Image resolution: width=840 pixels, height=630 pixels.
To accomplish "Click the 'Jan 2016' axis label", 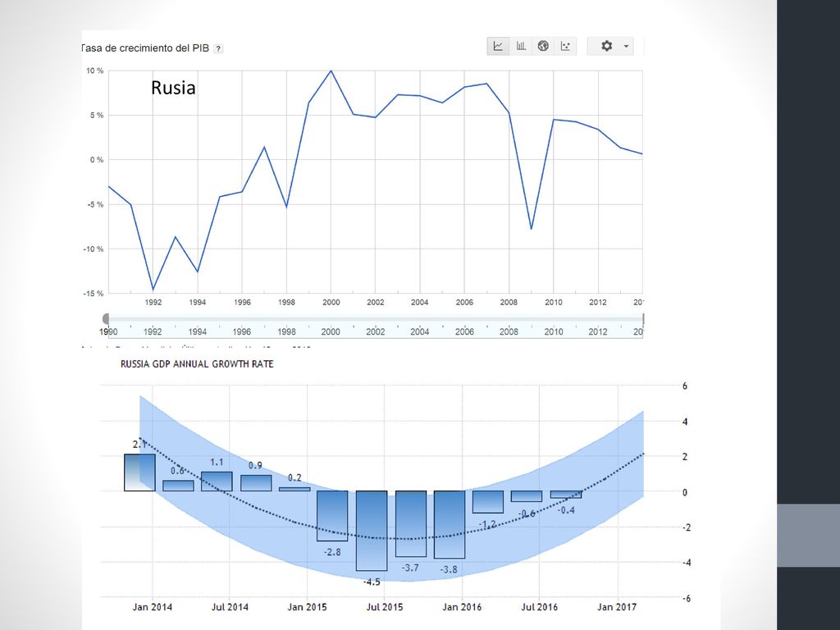I will (x=462, y=607).
